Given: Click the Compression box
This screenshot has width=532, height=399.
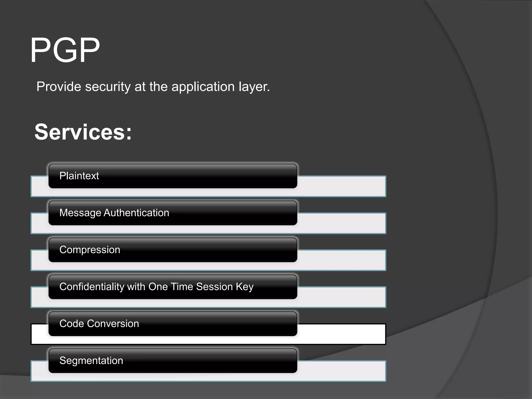Looking at the screenshot, I should click(x=173, y=250).
